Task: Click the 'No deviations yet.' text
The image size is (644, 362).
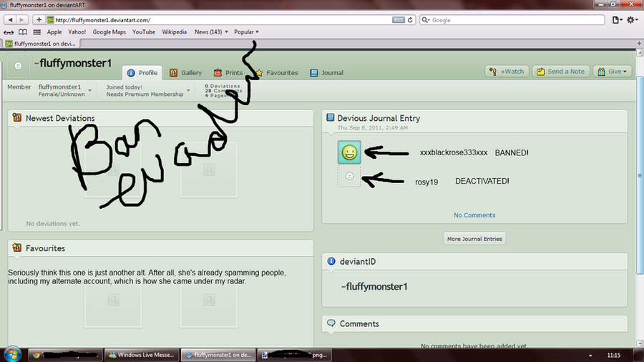Action: (x=53, y=224)
